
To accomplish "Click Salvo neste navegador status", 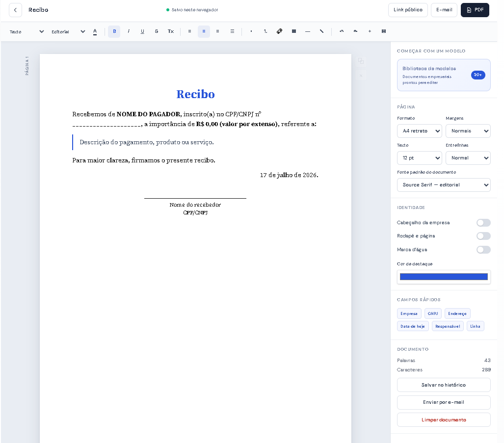I will tap(192, 10).
